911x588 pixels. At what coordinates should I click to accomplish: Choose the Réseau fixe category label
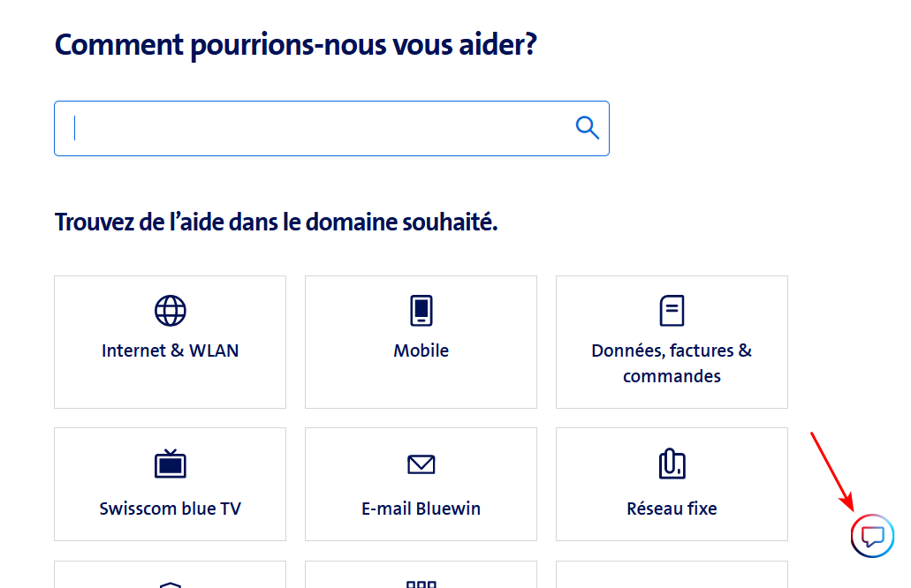[672, 509]
